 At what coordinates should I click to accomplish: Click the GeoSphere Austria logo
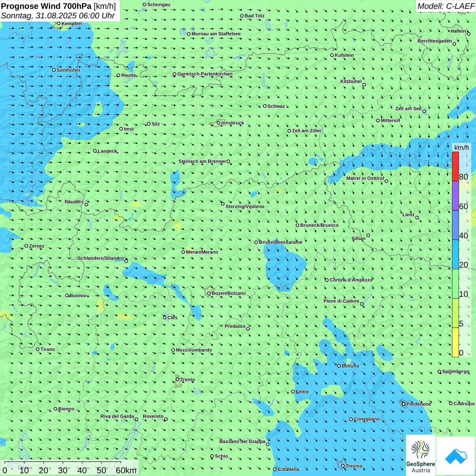[x=421, y=456]
